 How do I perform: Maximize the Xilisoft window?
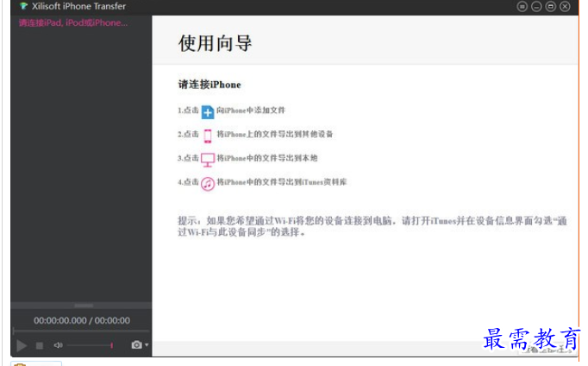tap(551, 6)
